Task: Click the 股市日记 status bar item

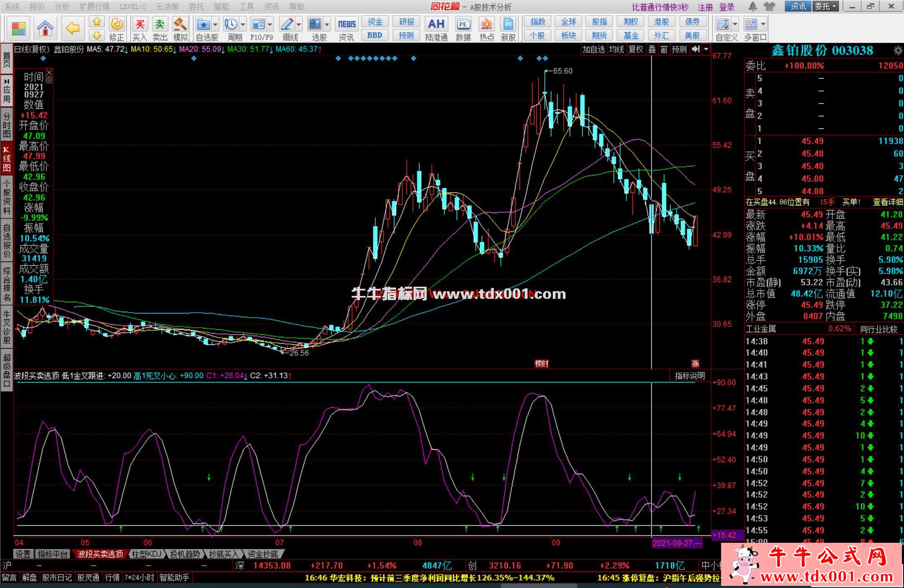Action: pyautogui.click(x=57, y=578)
